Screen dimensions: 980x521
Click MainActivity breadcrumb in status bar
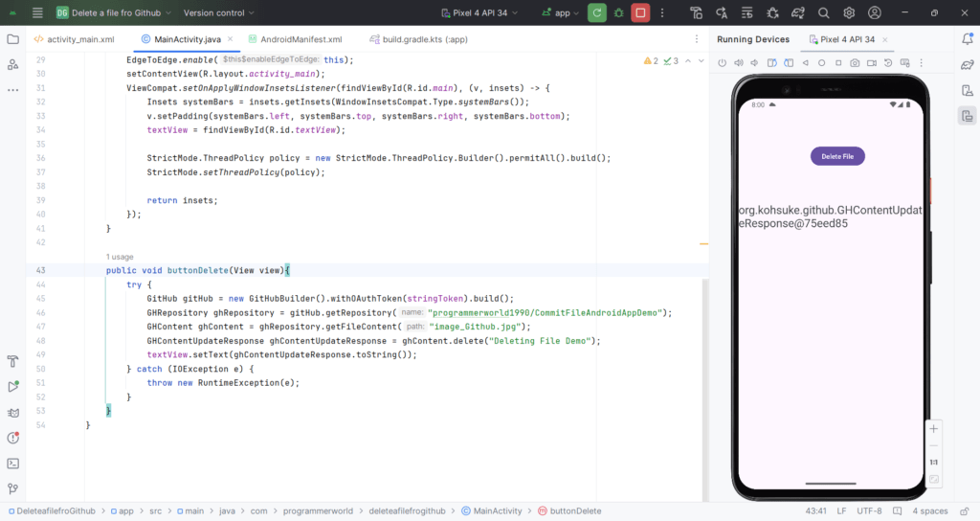(x=492, y=511)
